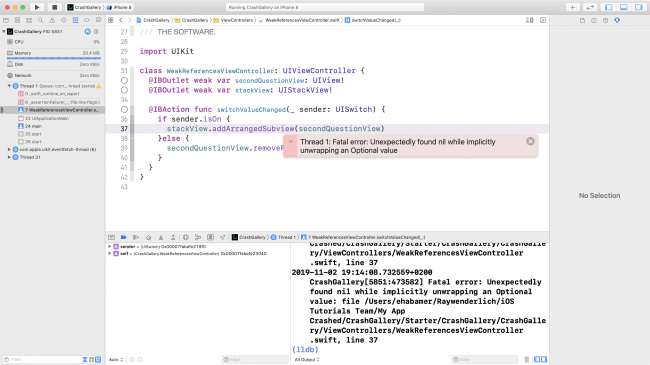Click the Stop button in toolbar
This screenshot has width=650, height=365.
54,7
